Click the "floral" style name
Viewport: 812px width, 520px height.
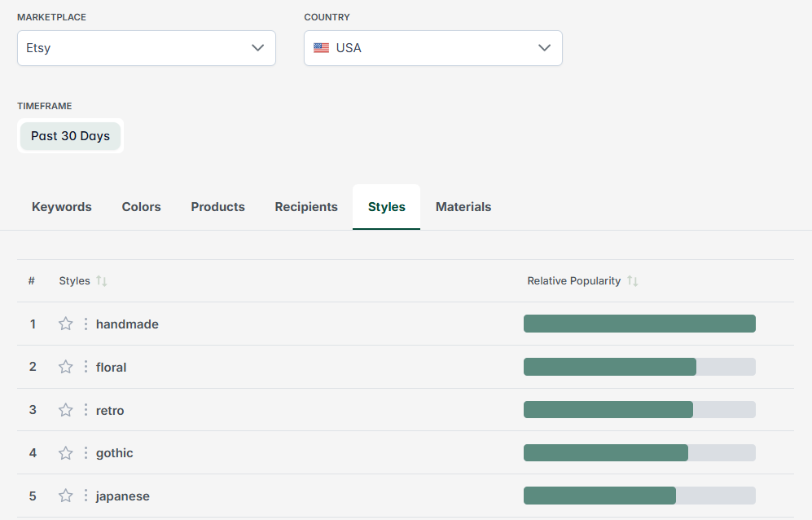(x=111, y=367)
